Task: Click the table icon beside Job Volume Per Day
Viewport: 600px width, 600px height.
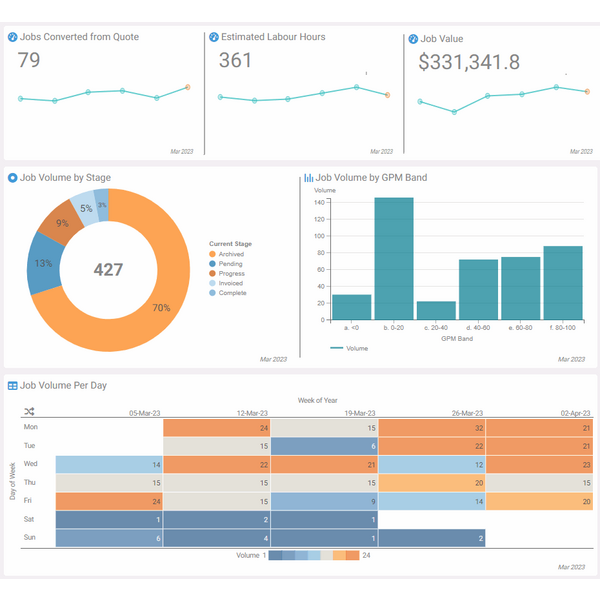Action: pos(12,385)
